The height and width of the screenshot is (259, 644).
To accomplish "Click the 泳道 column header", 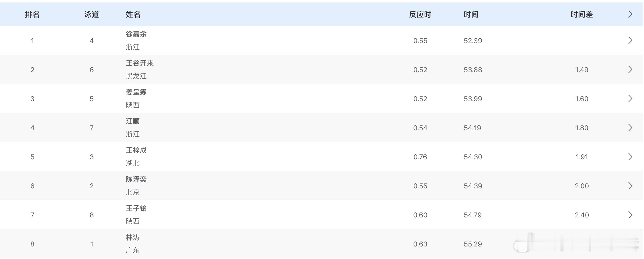I will click(x=91, y=15).
